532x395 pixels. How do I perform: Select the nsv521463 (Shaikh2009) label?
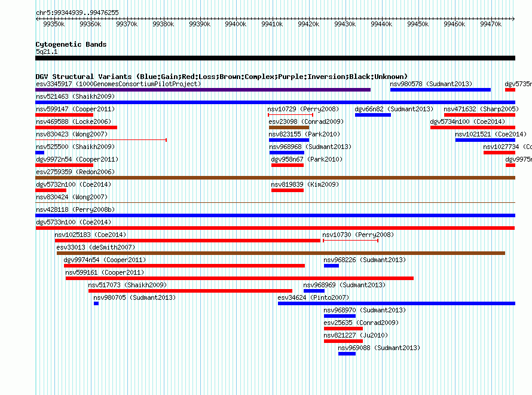pyautogui.click(x=75, y=96)
